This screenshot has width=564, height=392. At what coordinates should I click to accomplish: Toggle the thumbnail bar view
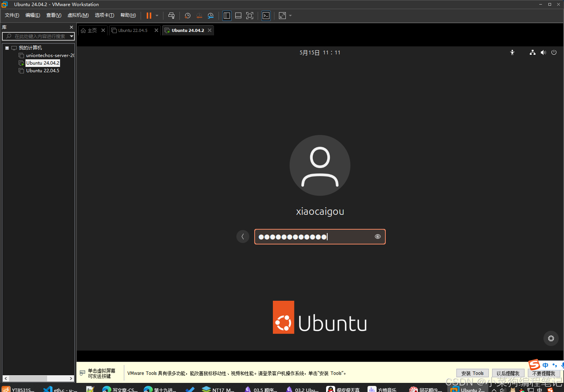coord(238,16)
